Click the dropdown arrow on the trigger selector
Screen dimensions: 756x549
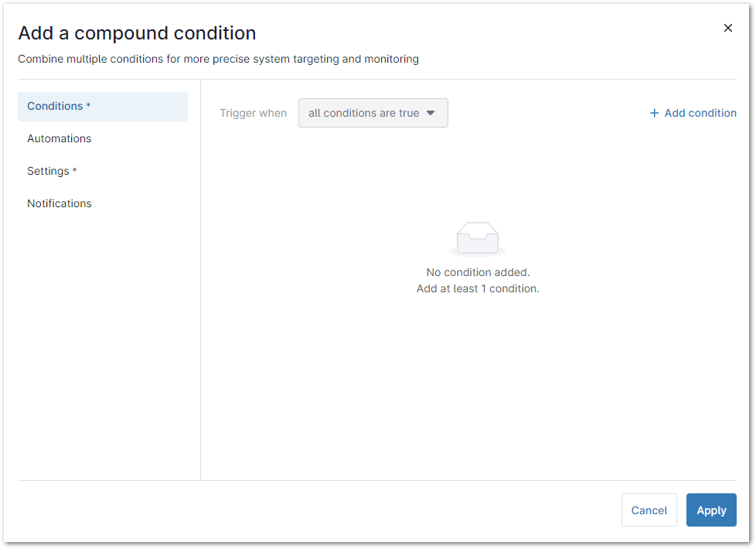tap(431, 112)
